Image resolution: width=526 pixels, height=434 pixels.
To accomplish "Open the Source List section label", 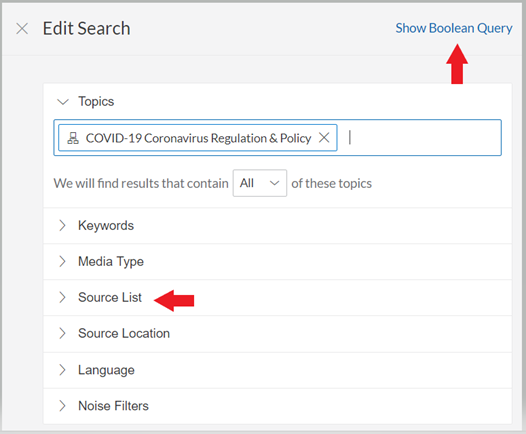I will coord(110,297).
